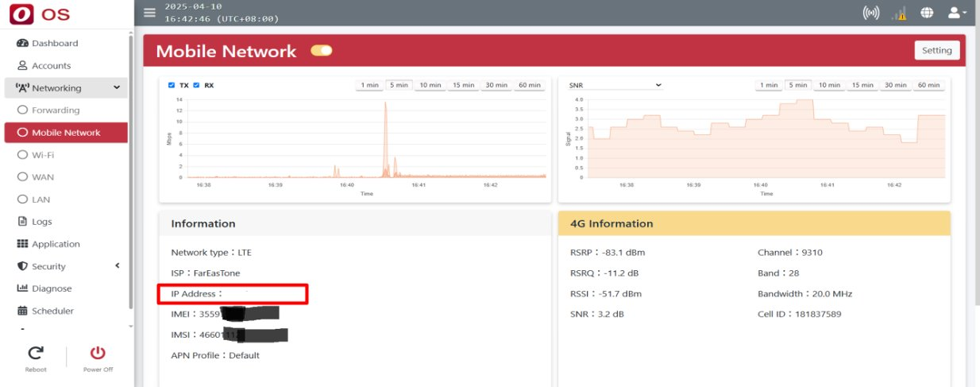Uncheck the TX checkbox
The height and width of the screenshot is (387, 980).
click(172, 85)
